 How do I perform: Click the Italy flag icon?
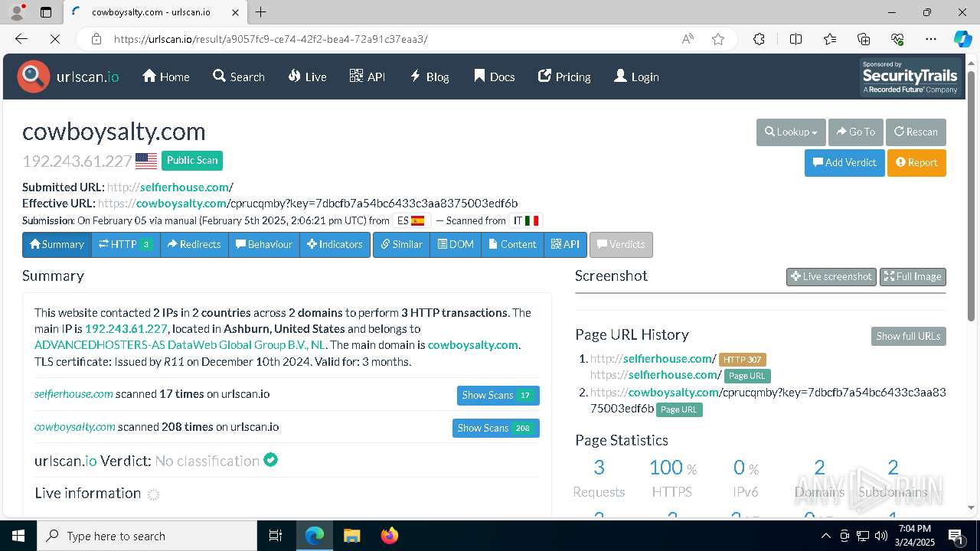tap(532, 220)
